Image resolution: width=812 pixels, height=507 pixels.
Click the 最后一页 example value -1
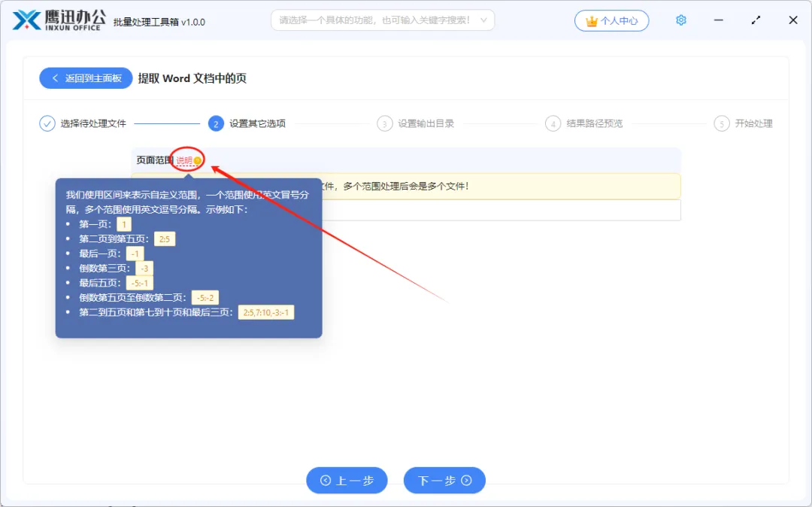click(x=135, y=254)
